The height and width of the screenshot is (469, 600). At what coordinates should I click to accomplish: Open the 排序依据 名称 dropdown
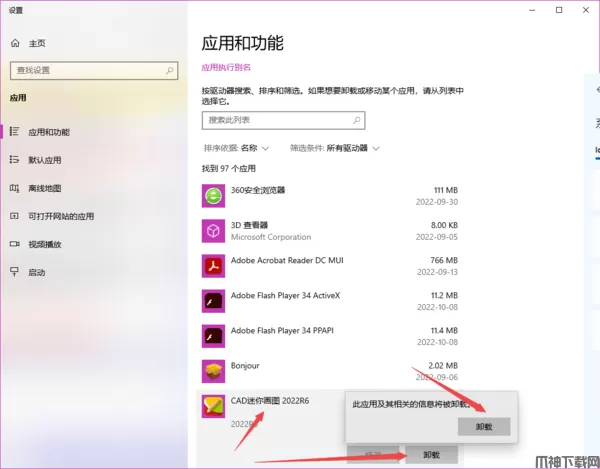point(236,148)
